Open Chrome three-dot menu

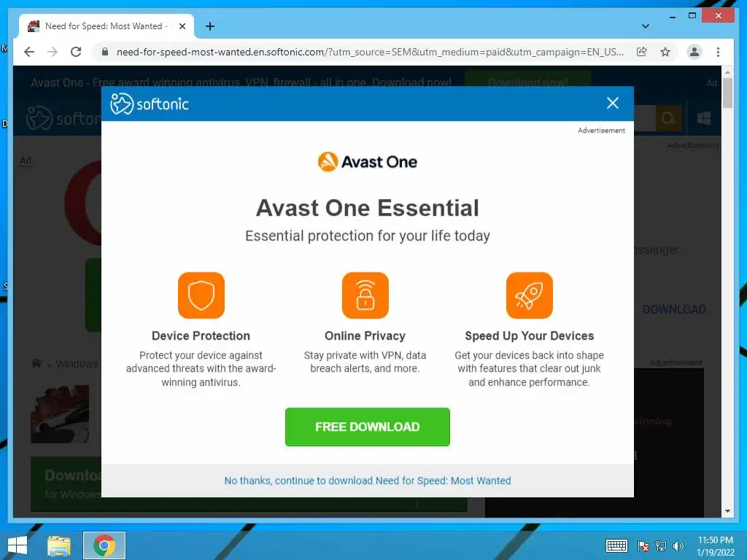(x=718, y=52)
